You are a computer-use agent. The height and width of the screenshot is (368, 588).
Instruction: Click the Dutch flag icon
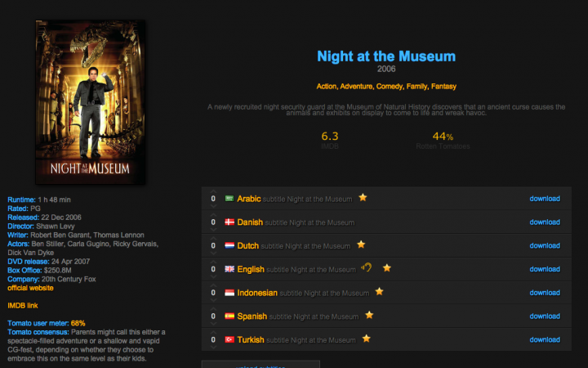229,245
